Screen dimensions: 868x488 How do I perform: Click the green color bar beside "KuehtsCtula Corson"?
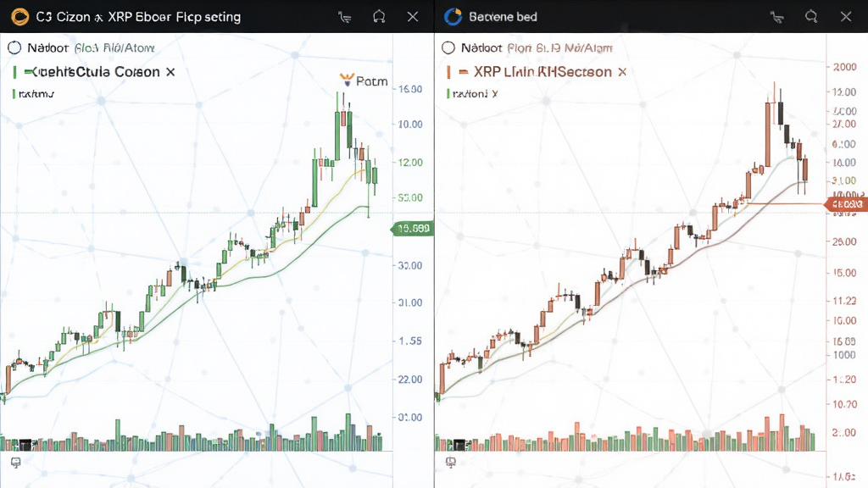coord(14,72)
